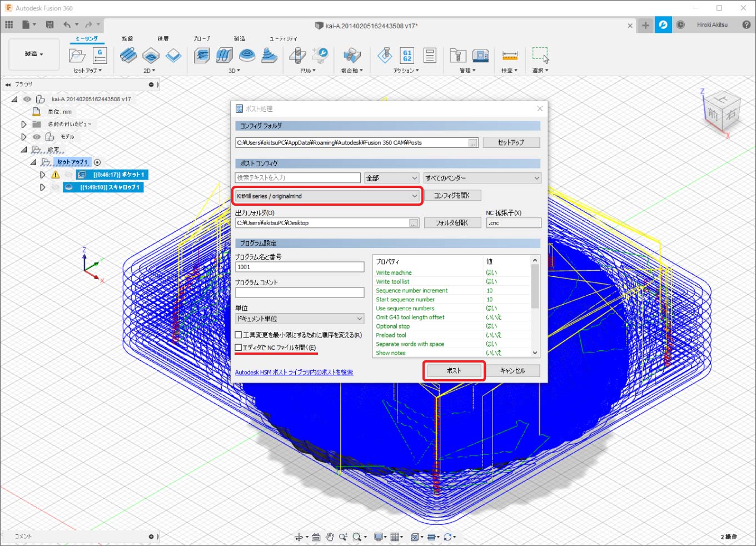The width and height of the screenshot is (756, 546).
Task: Click the new setup folder icon
Action: (77, 56)
